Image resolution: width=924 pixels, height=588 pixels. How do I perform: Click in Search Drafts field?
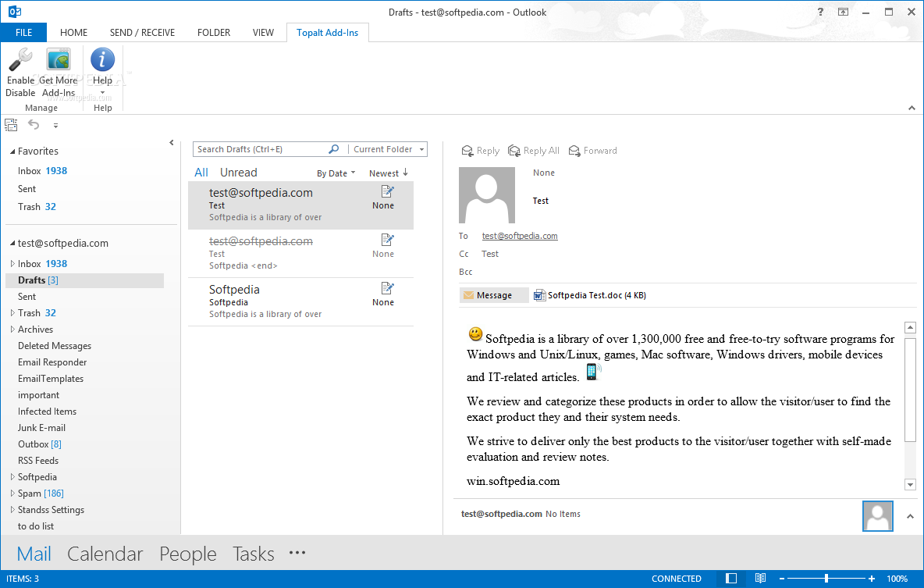point(261,149)
